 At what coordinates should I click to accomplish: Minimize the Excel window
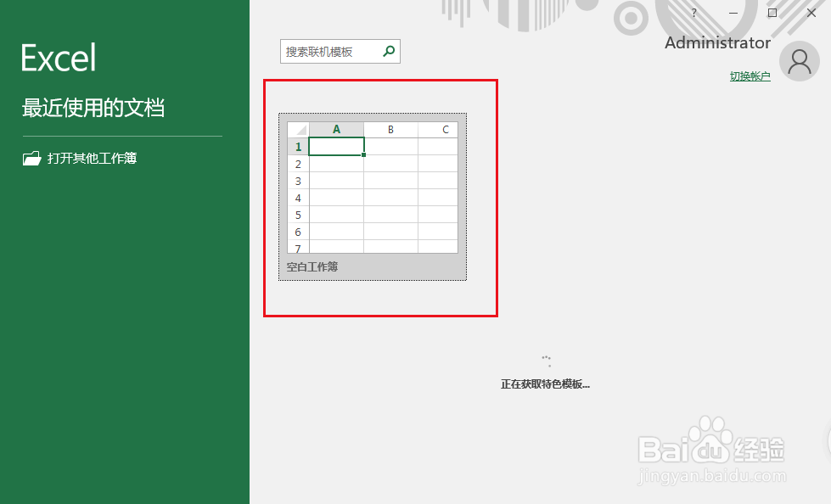pyautogui.click(x=733, y=13)
